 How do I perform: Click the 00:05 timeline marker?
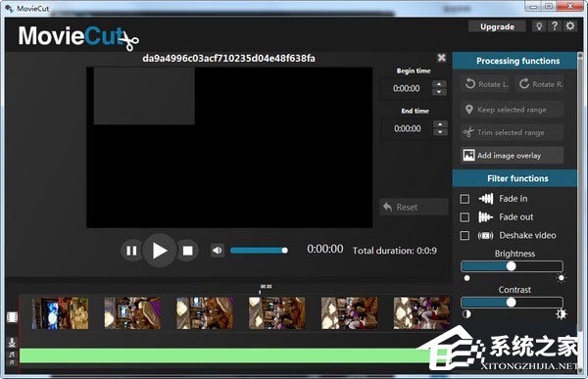(266, 287)
